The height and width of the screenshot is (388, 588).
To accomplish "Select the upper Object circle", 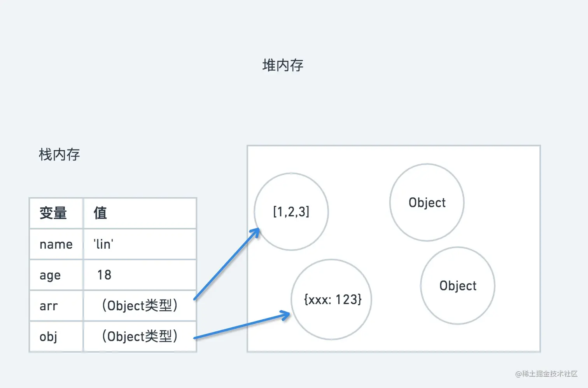I will point(427,202).
